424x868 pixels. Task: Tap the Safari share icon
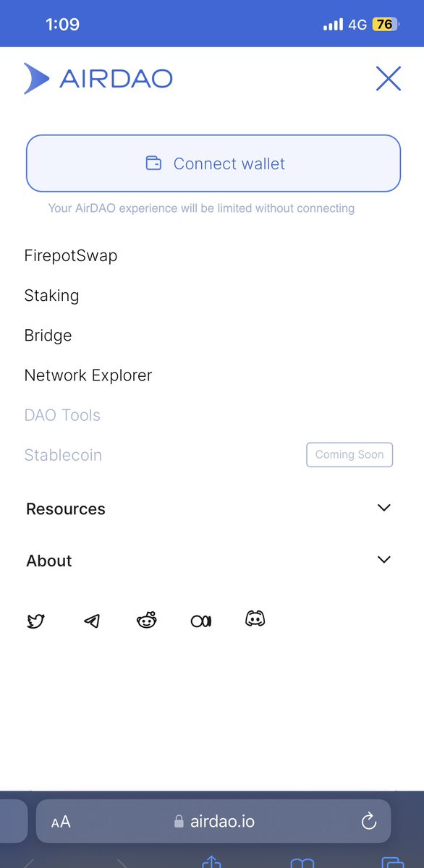[211, 862]
